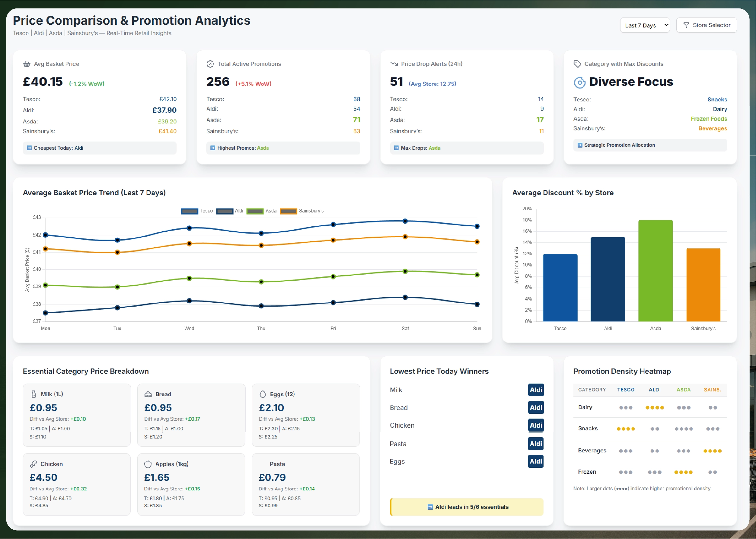Click the milk bottle icon in Milk (1L) card

click(33, 394)
